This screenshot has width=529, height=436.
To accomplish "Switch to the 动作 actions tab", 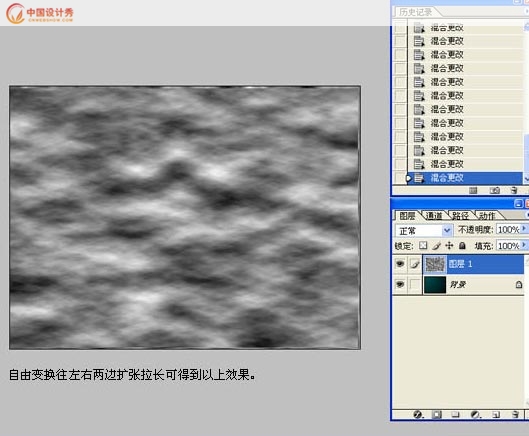I will [487, 216].
